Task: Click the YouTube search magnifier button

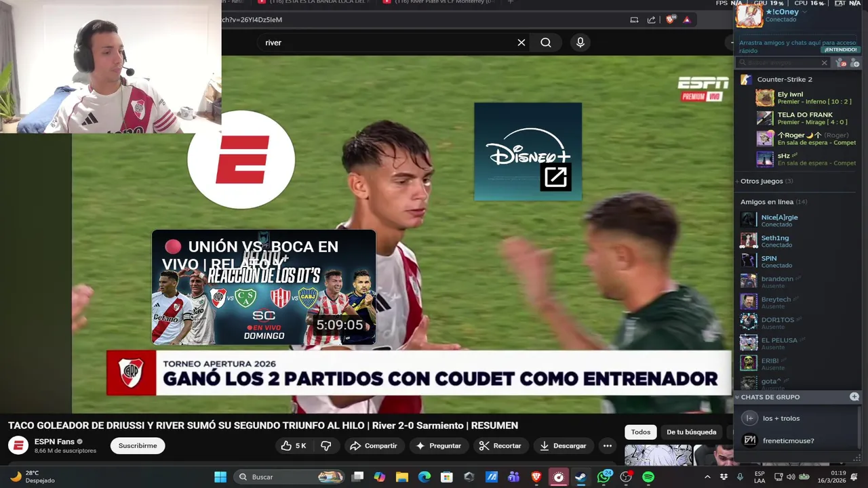Action: 546,43
